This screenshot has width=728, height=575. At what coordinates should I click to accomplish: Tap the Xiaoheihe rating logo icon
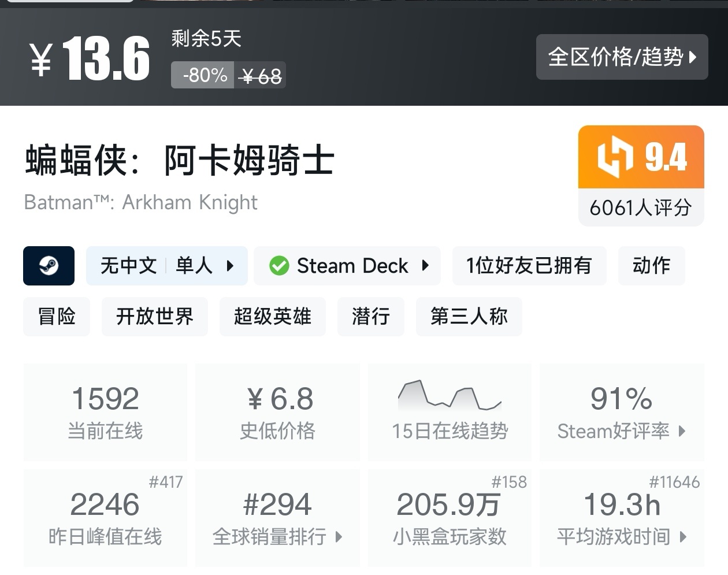pos(615,157)
